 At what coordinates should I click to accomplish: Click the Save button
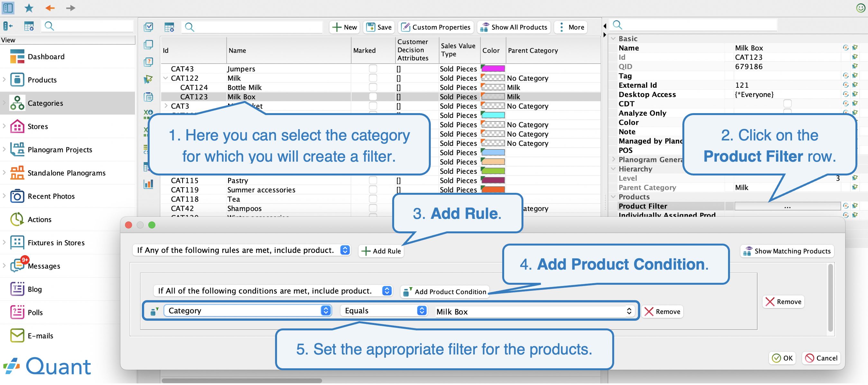tap(379, 27)
